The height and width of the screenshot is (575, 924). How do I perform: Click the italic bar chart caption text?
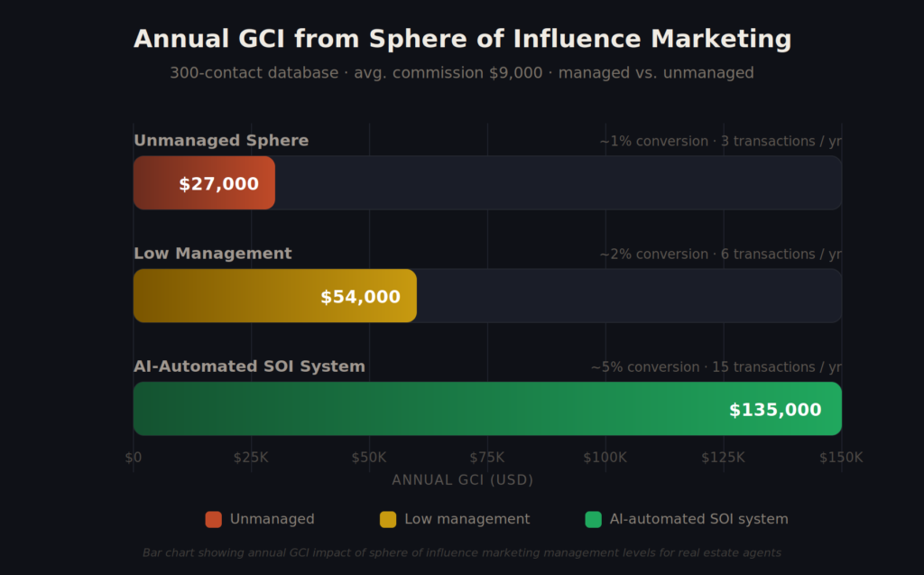[x=462, y=553]
